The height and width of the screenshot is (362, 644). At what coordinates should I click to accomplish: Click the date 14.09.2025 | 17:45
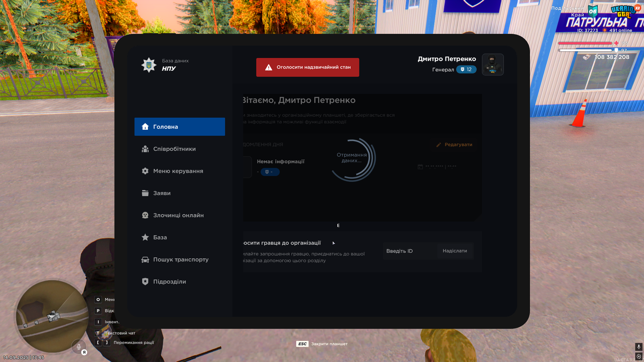pyautogui.click(x=24, y=357)
